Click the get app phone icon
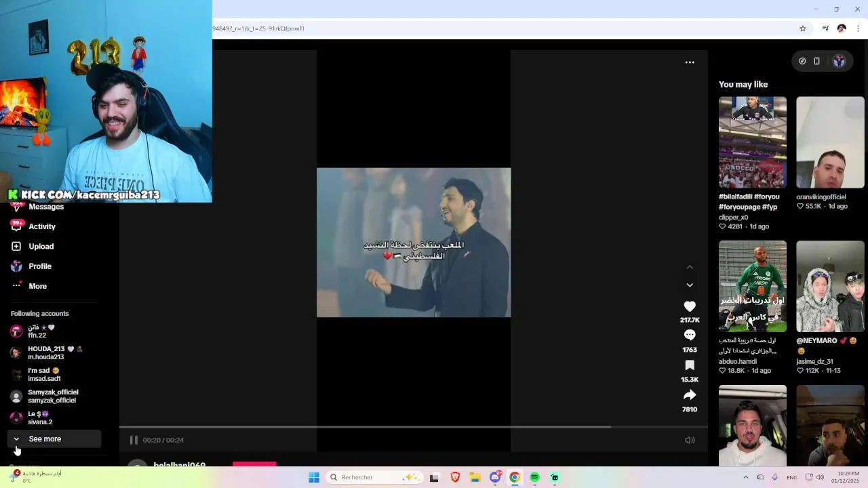 [817, 61]
